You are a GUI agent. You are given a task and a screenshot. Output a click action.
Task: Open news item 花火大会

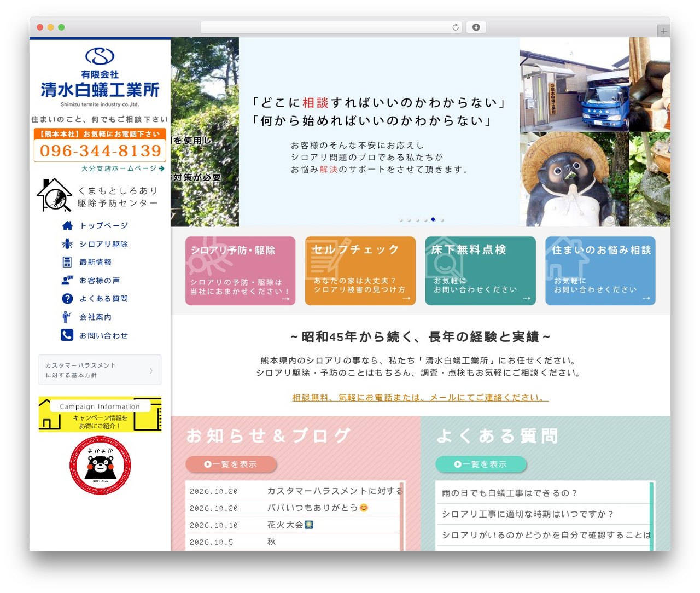pyautogui.click(x=290, y=525)
